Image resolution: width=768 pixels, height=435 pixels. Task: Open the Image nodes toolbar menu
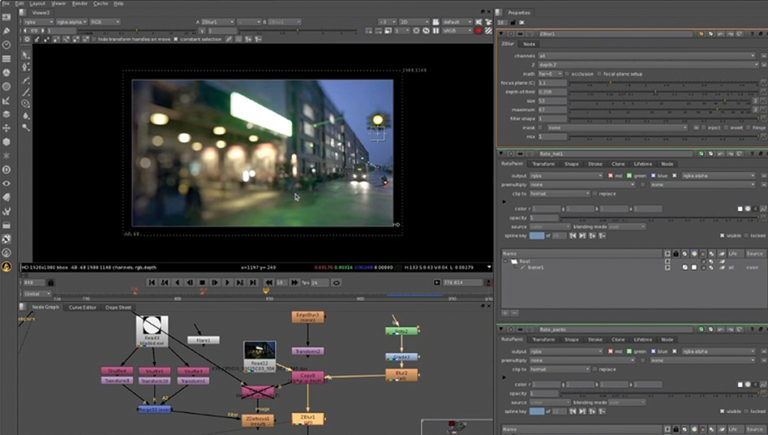click(x=6, y=17)
